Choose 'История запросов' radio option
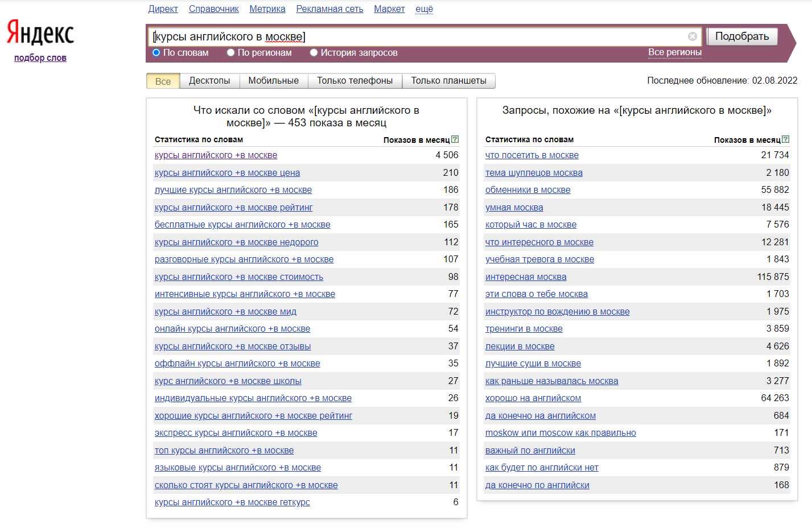Viewport: 812px width, 528px height. [314, 53]
